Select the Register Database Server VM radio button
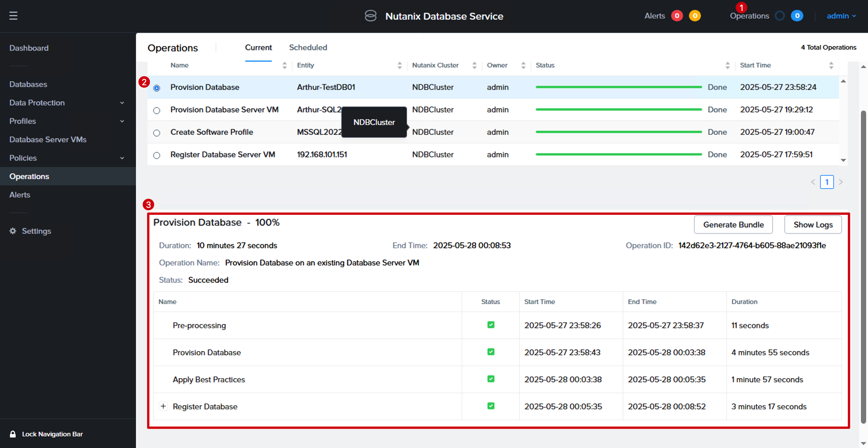Viewport: 868px width, 448px height. tap(157, 155)
